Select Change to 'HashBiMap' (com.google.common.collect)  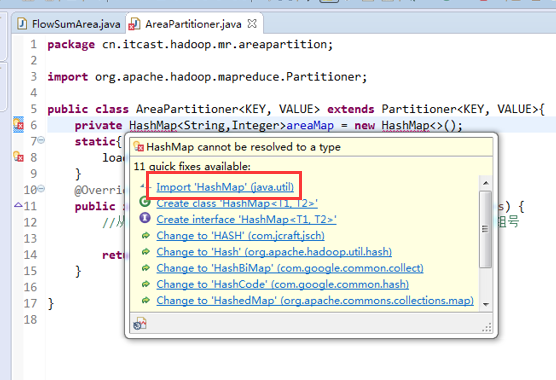point(290,268)
